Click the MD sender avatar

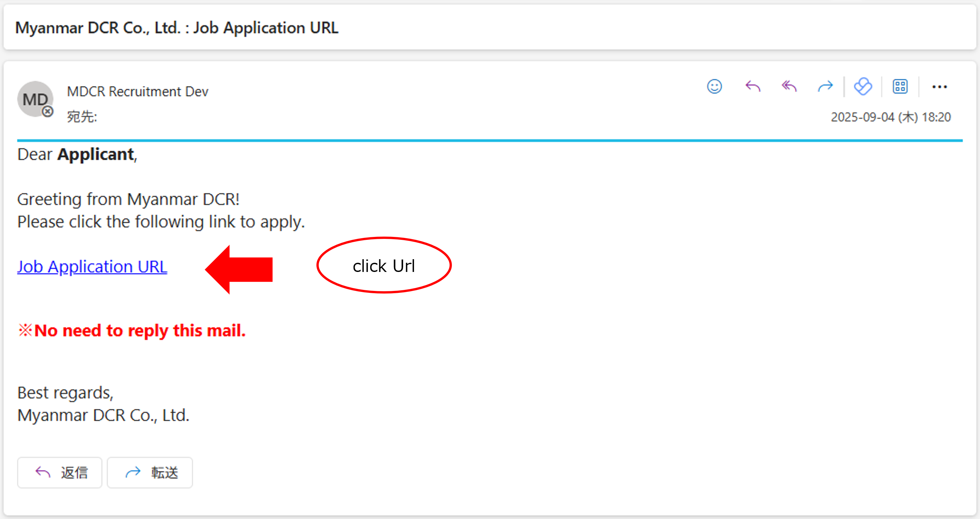click(x=34, y=98)
